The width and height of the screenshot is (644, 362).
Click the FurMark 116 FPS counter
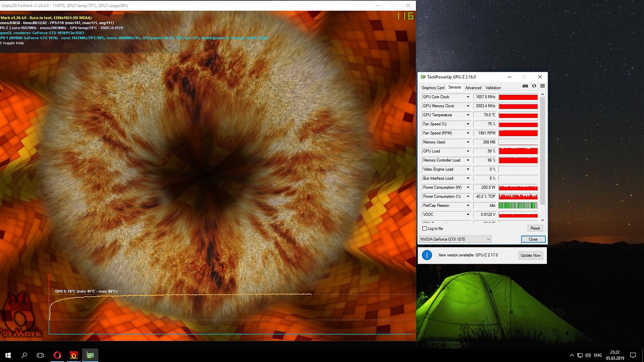click(x=406, y=16)
